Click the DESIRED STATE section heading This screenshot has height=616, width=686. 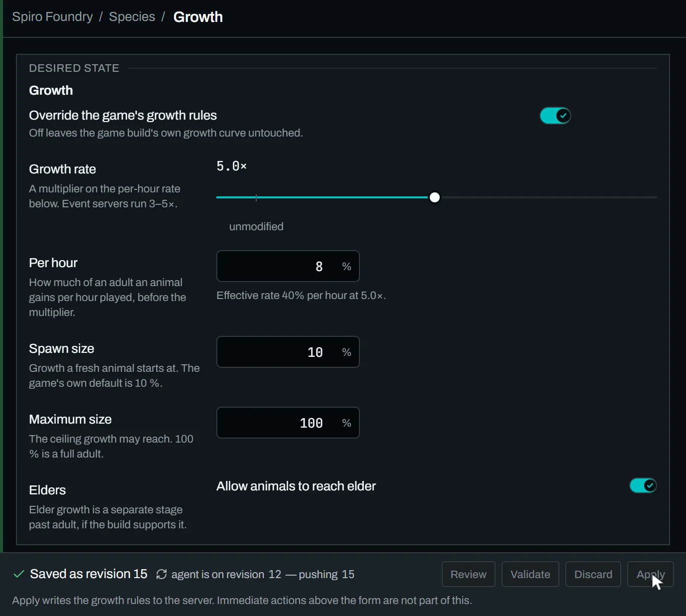point(74,68)
